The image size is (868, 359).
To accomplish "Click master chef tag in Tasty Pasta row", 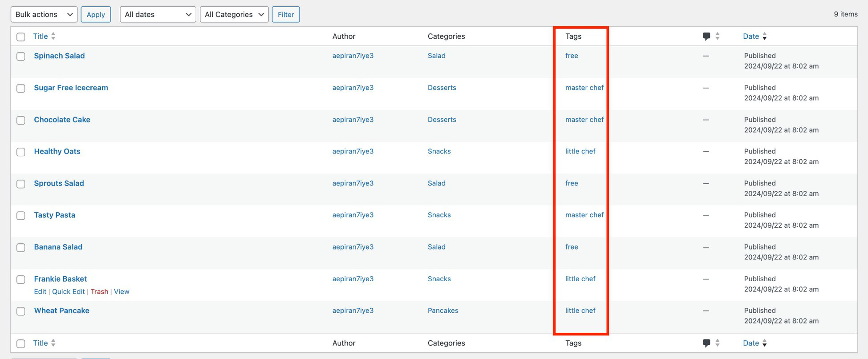I will (x=584, y=215).
